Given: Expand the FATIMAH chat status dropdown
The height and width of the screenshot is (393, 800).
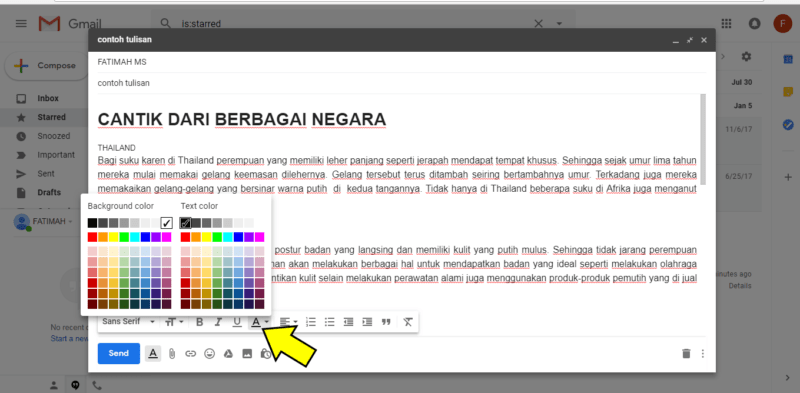Looking at the screenshot, I should [70, 222].
